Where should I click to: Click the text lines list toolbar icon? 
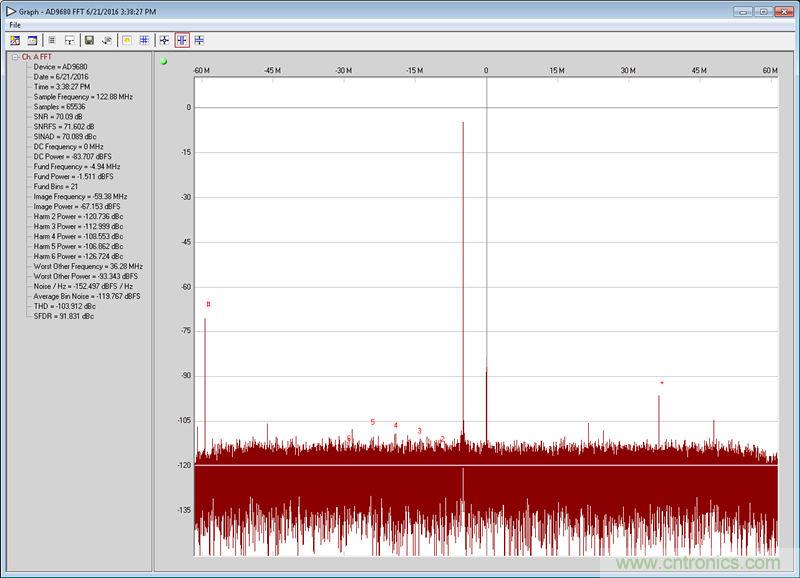click(52, 40)
